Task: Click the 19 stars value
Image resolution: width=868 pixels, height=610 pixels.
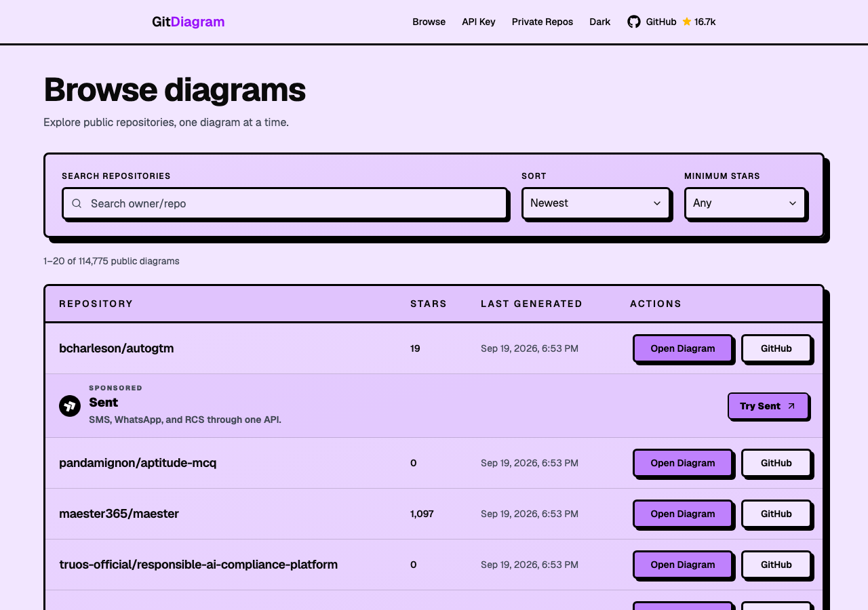Action: pos(415,348)
